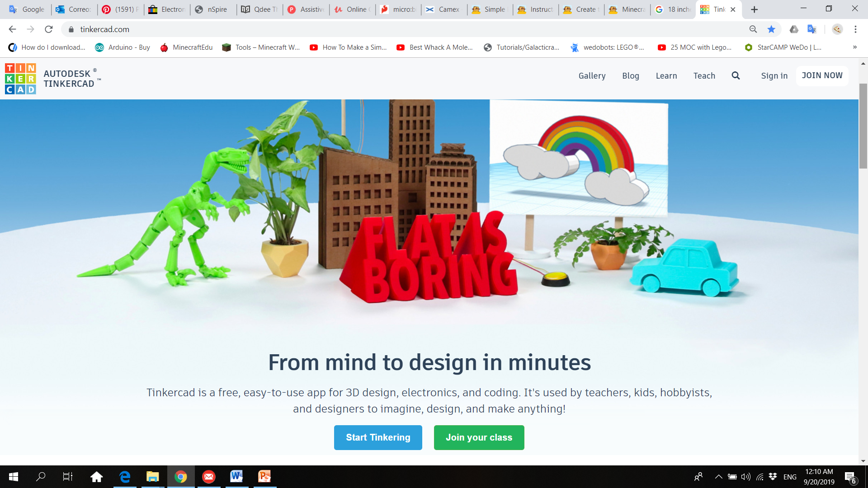Show hidden system tray icons
Image resolution: width=868 pixels, height=488 pixels.
pyautogui.click(x=719, y=477)
